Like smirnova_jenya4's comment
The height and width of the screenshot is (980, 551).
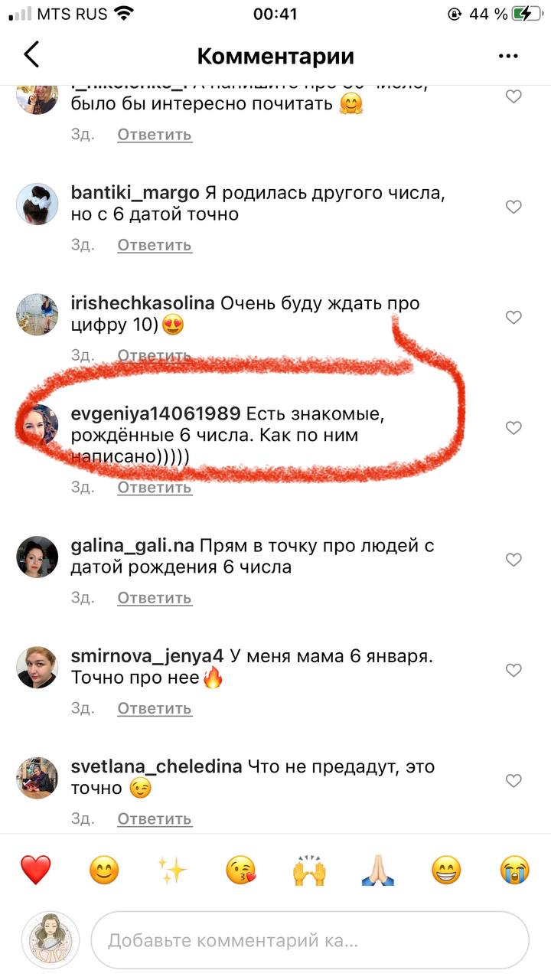514,670
